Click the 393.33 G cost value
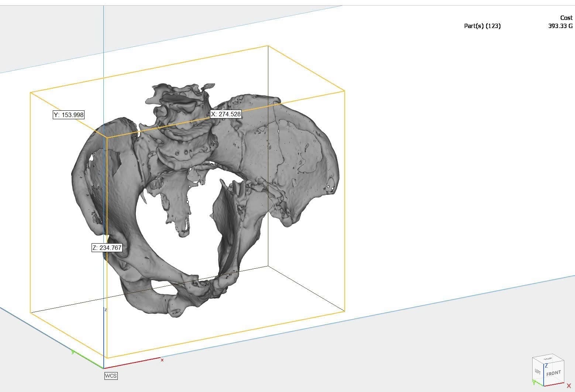575x392 pixels. coord(560,26)
